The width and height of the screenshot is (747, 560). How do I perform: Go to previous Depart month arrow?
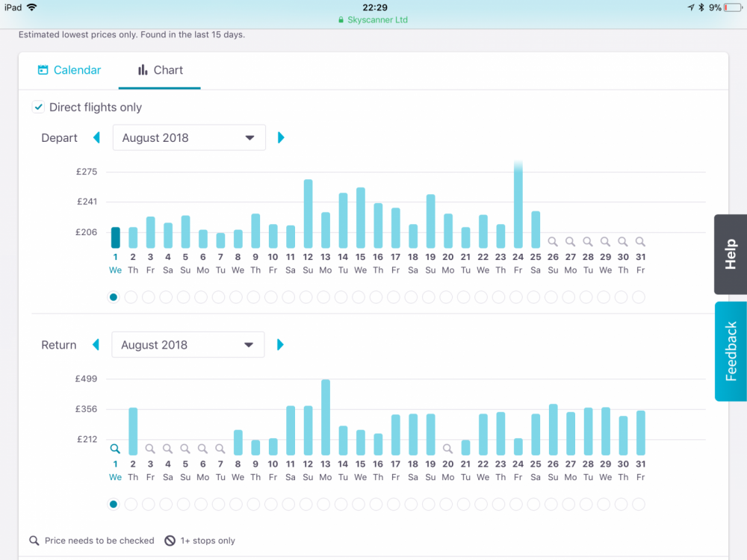(96, 137)
